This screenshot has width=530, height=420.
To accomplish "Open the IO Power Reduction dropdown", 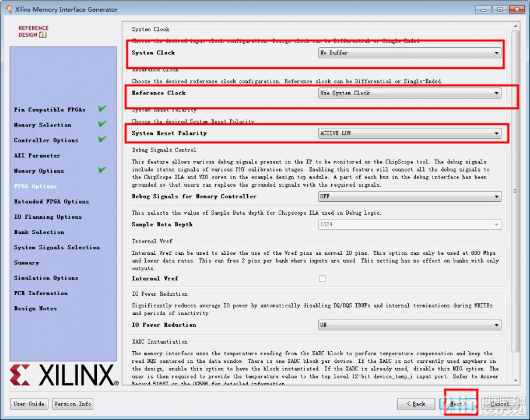I will tap(409, 325).
